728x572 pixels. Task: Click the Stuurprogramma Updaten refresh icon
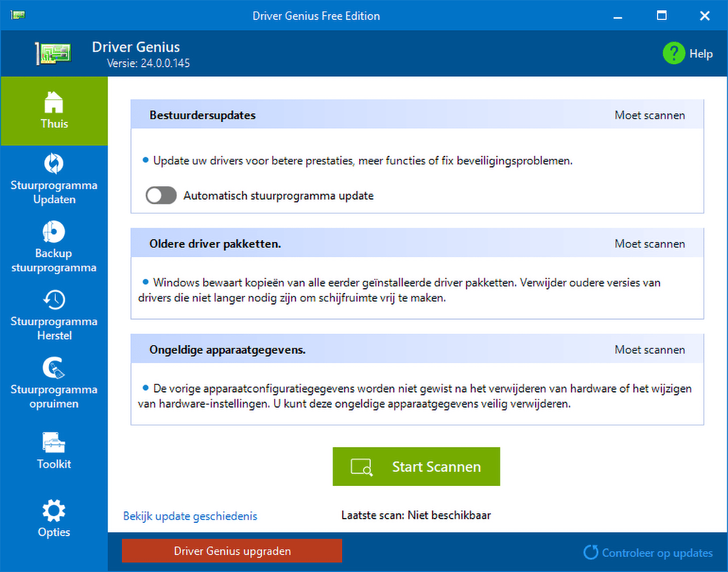pyautogui.click(x=54, y=164)
